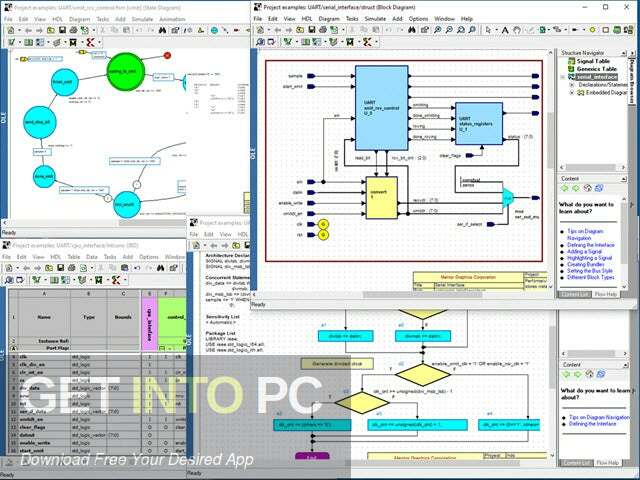
Task: Click the cyan state circle tool in State Diagram toolbar
Action: pyautogui.click(x=214, y=30)
